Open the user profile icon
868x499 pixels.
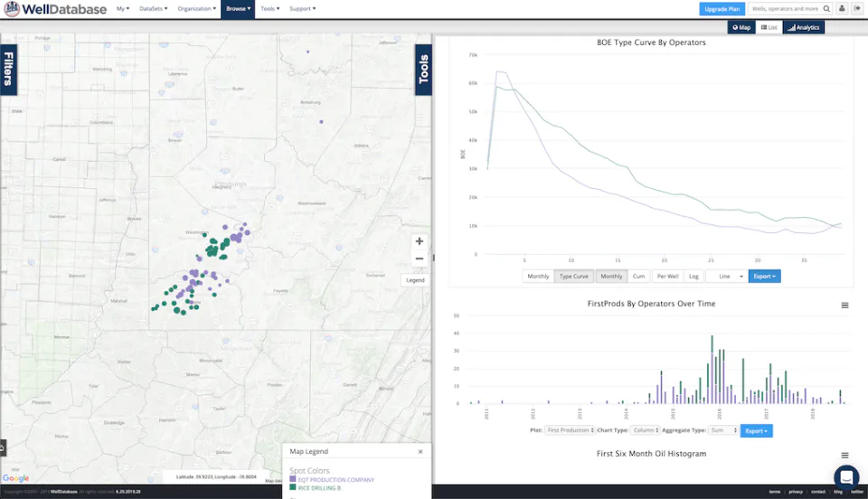[x=842, y=9]
